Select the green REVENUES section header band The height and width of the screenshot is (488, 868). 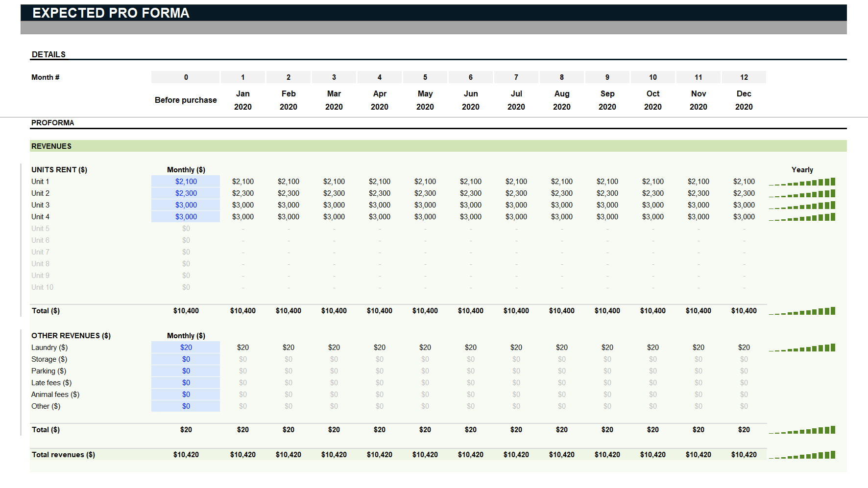[x=438, y=146]
